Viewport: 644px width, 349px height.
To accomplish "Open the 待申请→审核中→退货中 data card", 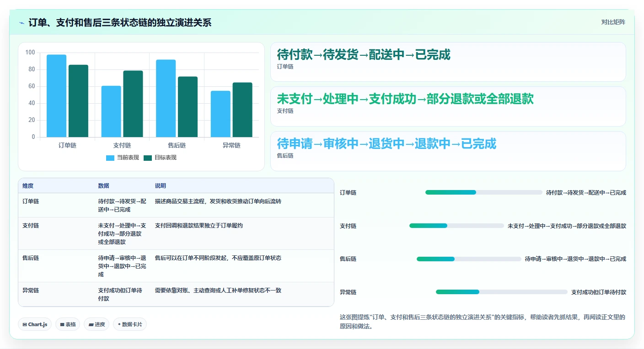I will click(448, 151).
